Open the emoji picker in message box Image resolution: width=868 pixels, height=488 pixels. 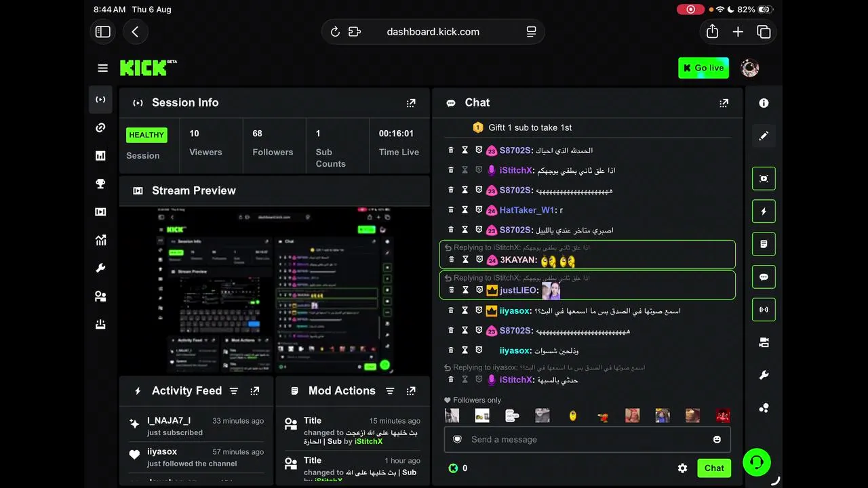[x=717, y=439]
